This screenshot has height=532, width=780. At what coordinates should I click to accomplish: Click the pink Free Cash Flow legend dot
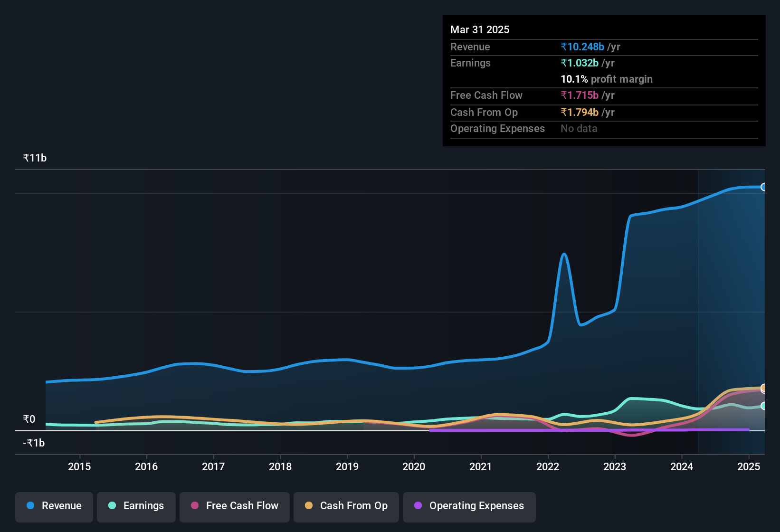click(195, 506)
